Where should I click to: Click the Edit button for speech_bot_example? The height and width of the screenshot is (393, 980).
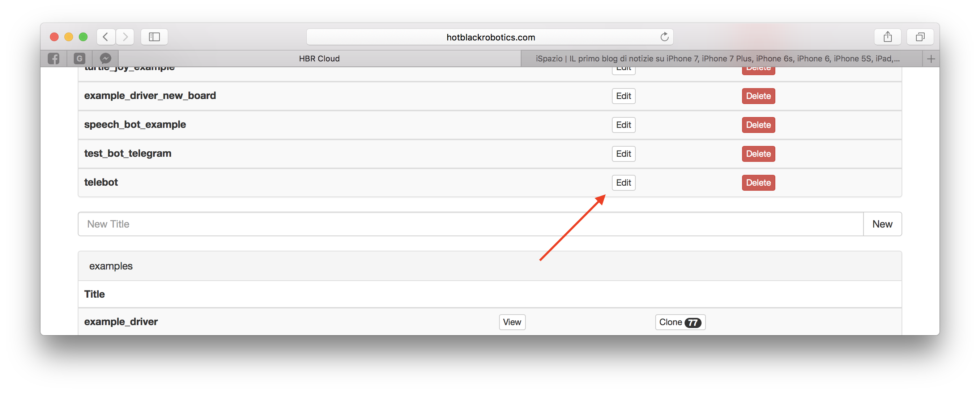622,125
